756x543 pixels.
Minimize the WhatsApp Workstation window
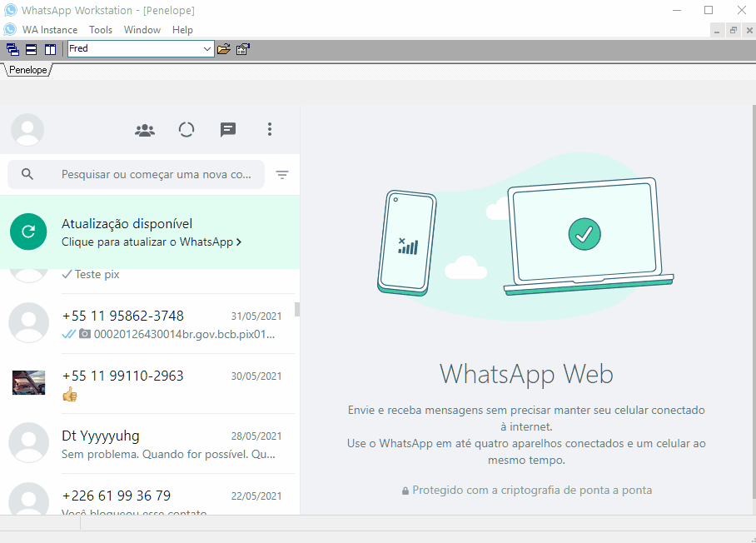click(677, 10)
